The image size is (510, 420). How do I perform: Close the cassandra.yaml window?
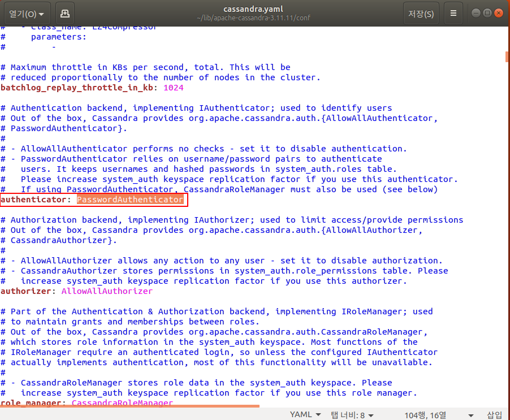tap(498, 13)
